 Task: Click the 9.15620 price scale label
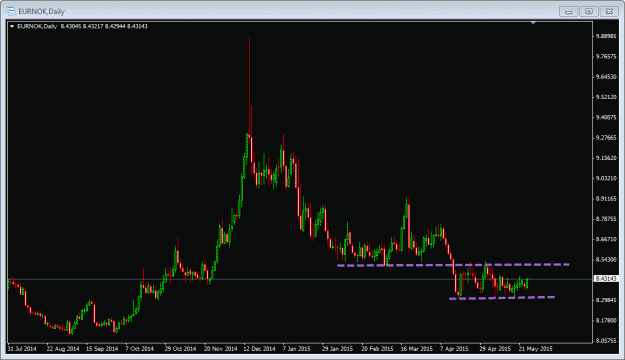tap(606, 158)
